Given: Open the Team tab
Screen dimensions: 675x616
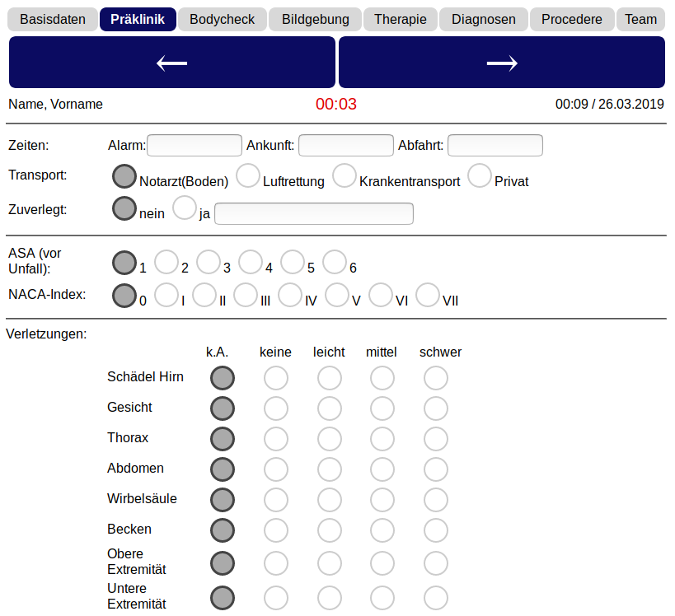Looking at the screenshot, I should click(640, 20).
